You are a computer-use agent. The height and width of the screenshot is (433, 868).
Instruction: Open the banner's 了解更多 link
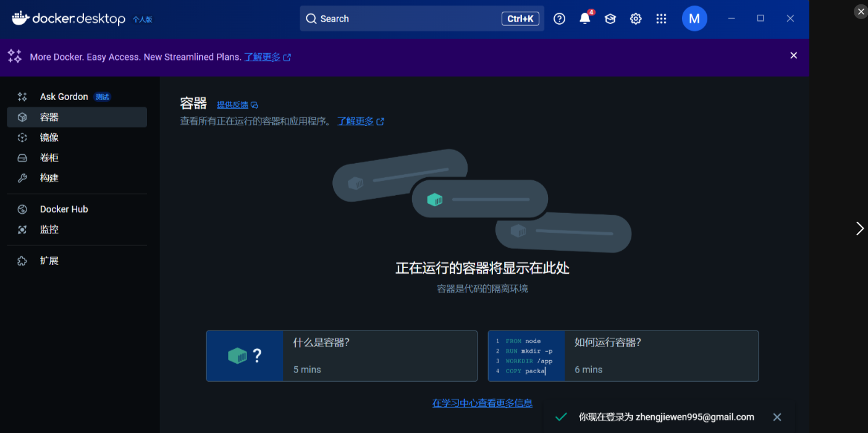(268, 57)
